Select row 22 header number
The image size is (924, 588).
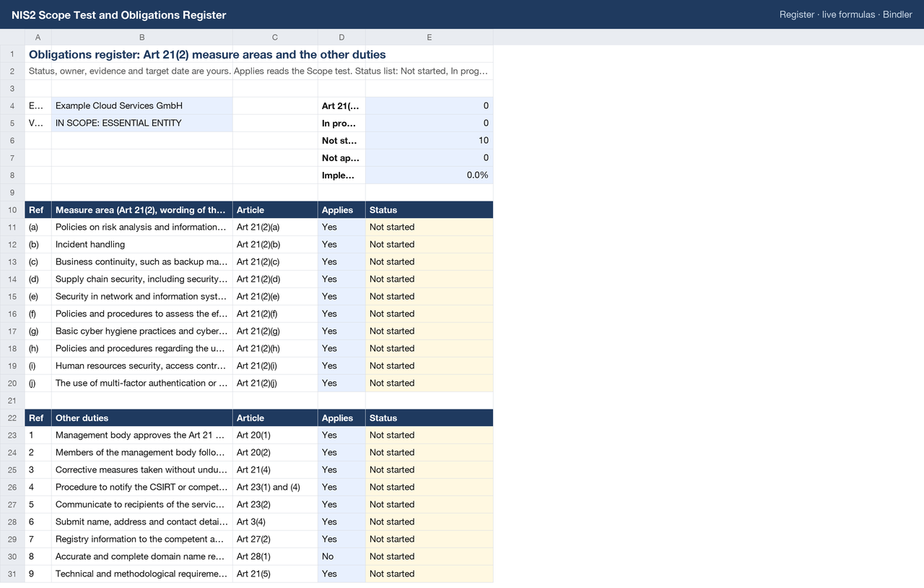12,418
